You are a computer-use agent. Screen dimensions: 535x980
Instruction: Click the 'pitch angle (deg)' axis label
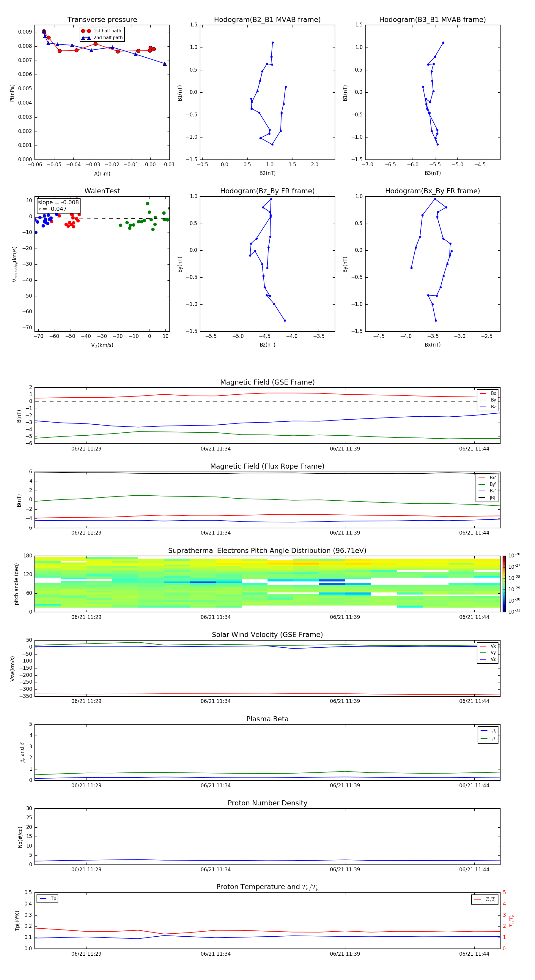coord(16,584)
